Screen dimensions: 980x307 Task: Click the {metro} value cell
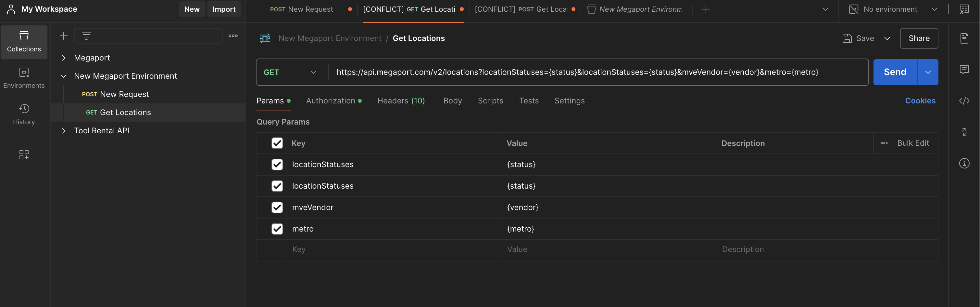coord(608,229)
